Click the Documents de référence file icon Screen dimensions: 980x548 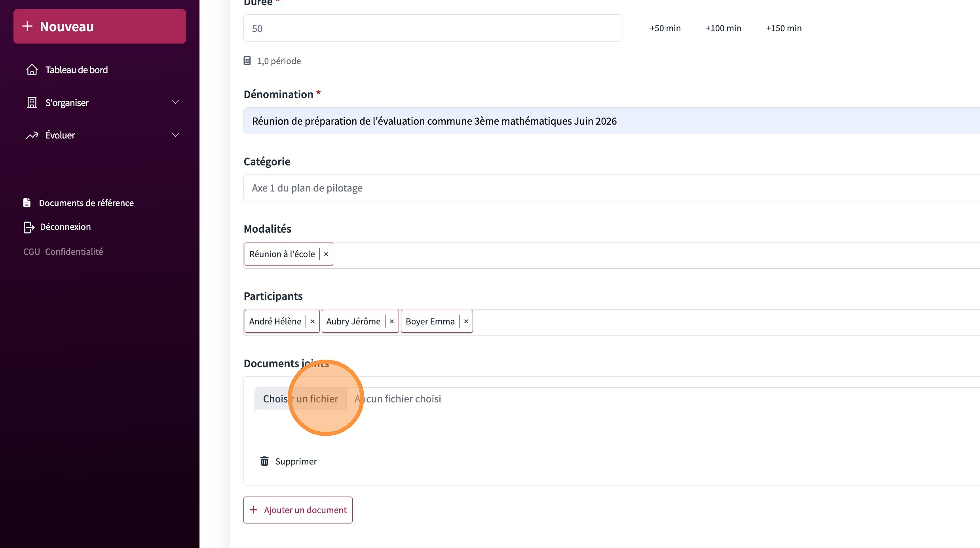tap(27, 203)
